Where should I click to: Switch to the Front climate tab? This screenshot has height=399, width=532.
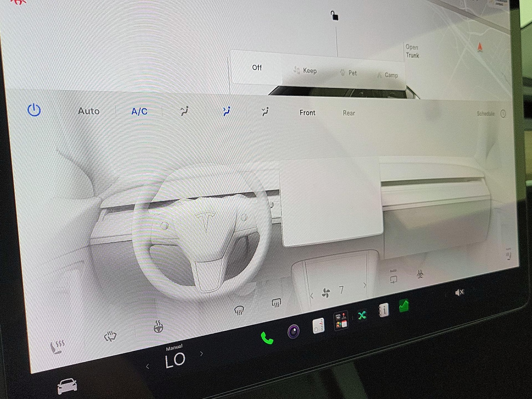[307, 113]
